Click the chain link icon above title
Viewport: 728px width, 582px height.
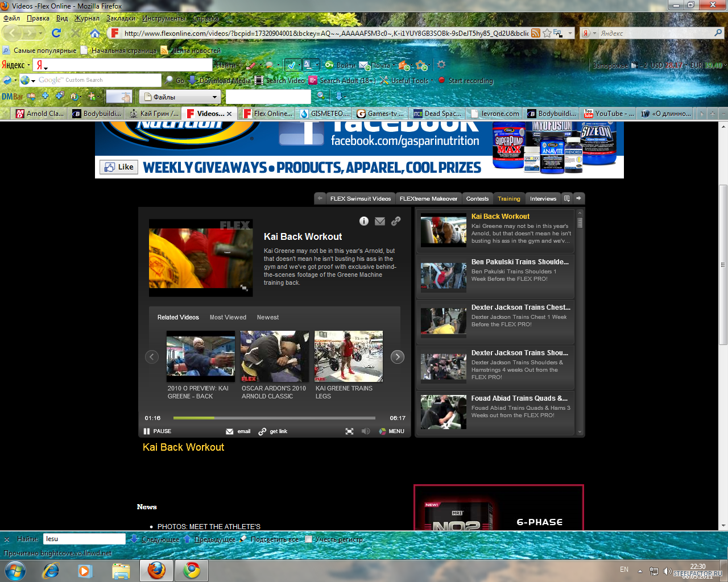[396, 221]
